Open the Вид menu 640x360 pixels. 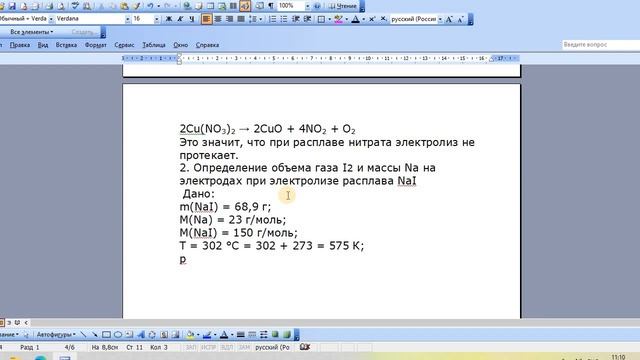point(43,45)
